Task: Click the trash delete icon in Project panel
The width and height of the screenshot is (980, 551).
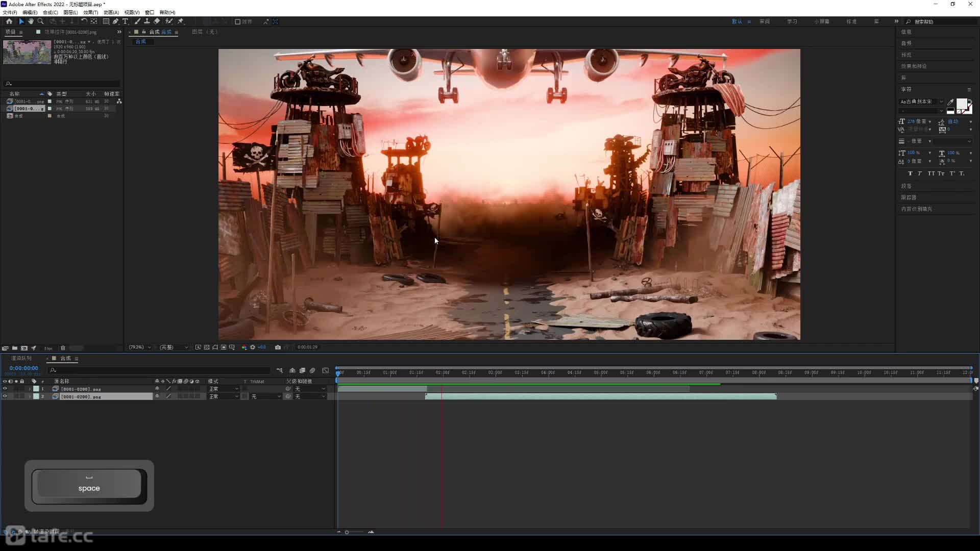Action: 63,348
